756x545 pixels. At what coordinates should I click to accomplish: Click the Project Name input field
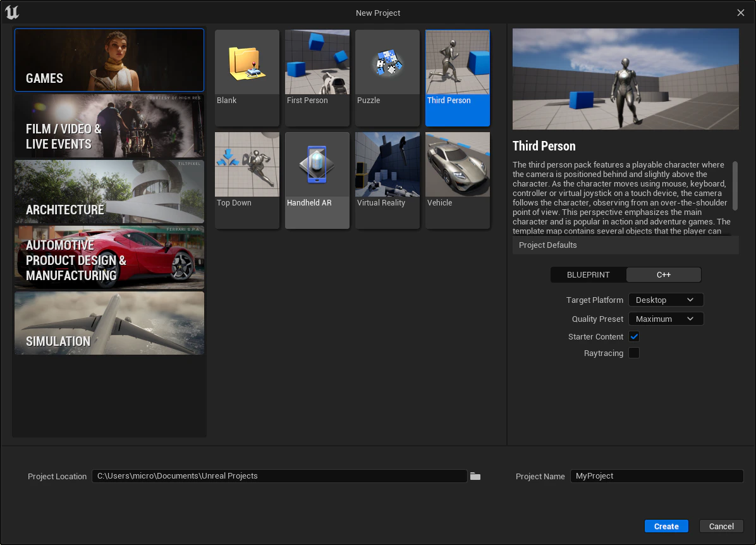click(x=656, y=476)
